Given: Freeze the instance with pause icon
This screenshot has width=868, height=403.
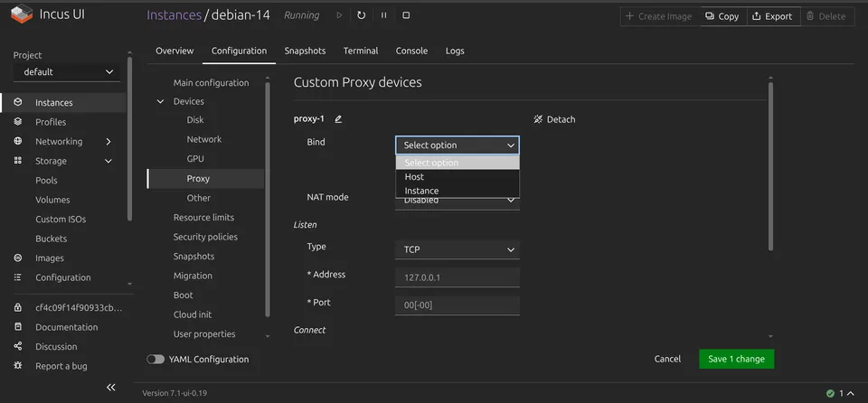Looking at the screenshot, I should click(x=383, y=15).
